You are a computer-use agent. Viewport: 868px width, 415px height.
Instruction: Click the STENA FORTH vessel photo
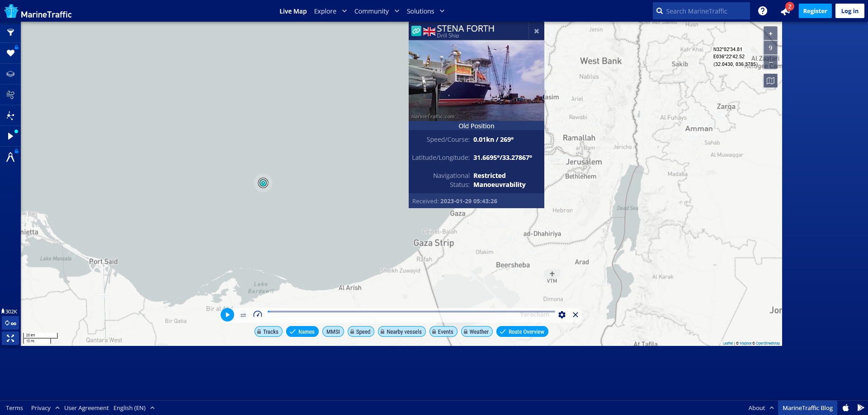[x=476, y=80]
